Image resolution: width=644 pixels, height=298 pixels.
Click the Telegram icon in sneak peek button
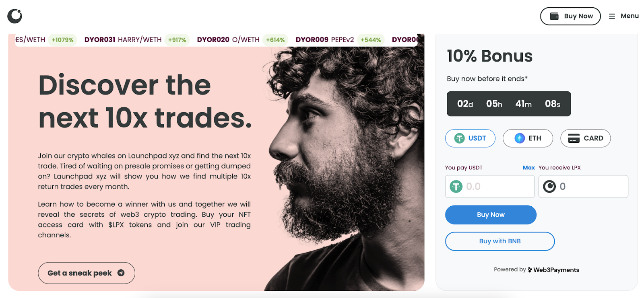coord(121,273)
